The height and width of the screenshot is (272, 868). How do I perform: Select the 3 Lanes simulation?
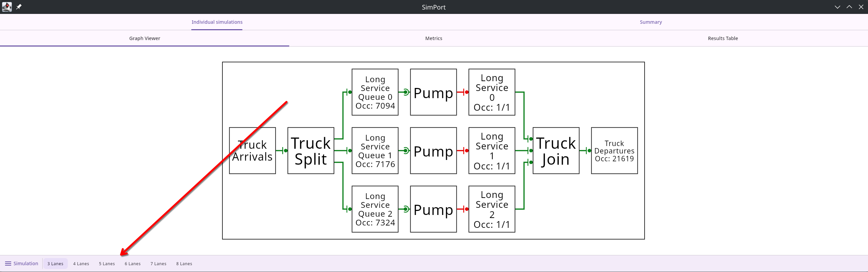tap(55, 264)
